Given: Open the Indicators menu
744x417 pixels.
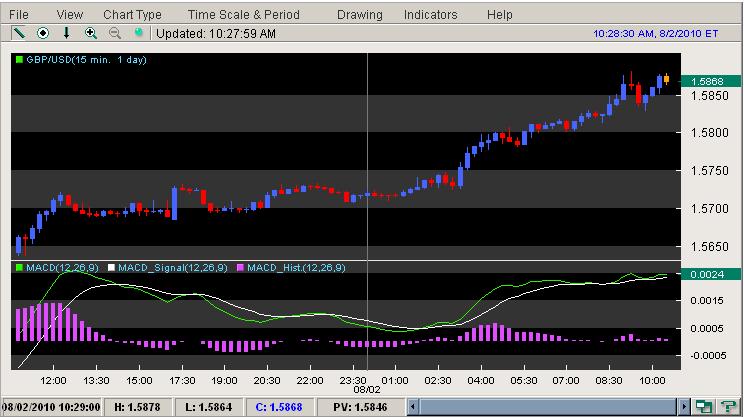Looking at the screenshot, I should (431, 15).
